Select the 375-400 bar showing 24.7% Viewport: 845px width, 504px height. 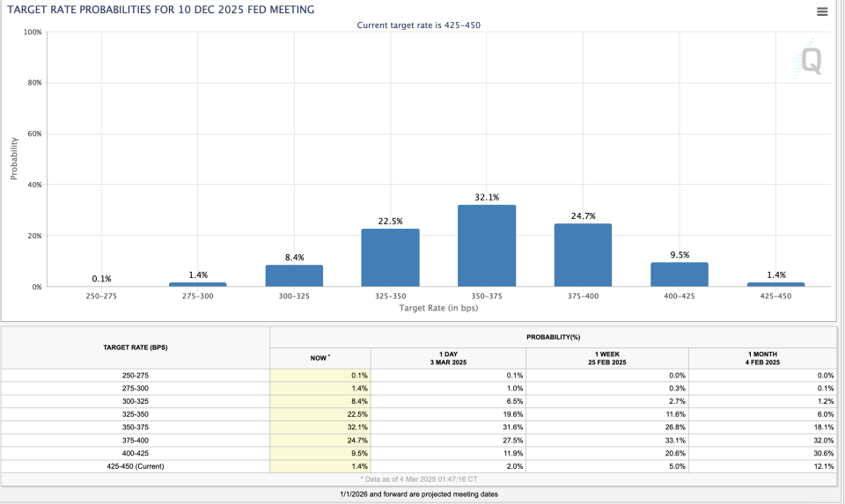coord(583,255)
